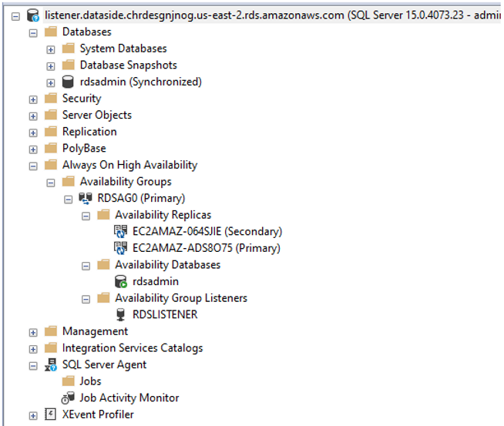Image resolution: width=504 pixels, height=426 pixels.
Task: Click the XEvent Profiler icon
Action: pyautogui.click(x=50, y=414)
